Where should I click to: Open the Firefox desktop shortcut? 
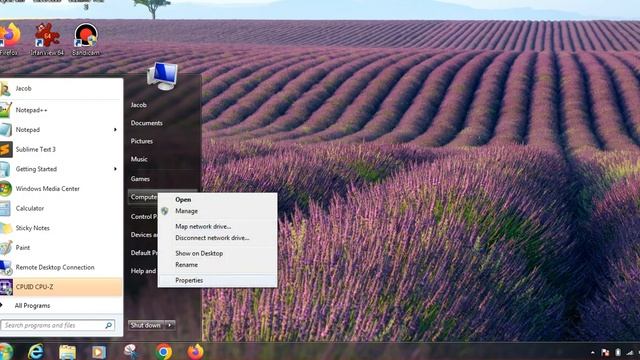point(9,39)
